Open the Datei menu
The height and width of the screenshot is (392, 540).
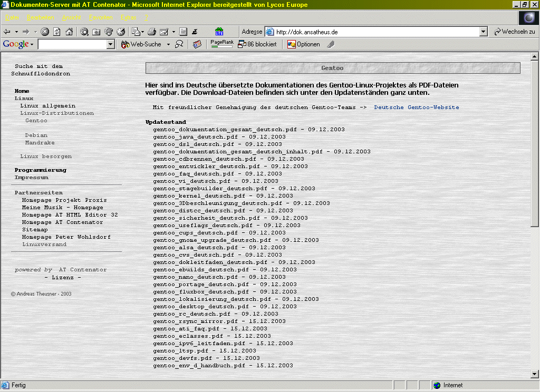[x=12, y=17]
